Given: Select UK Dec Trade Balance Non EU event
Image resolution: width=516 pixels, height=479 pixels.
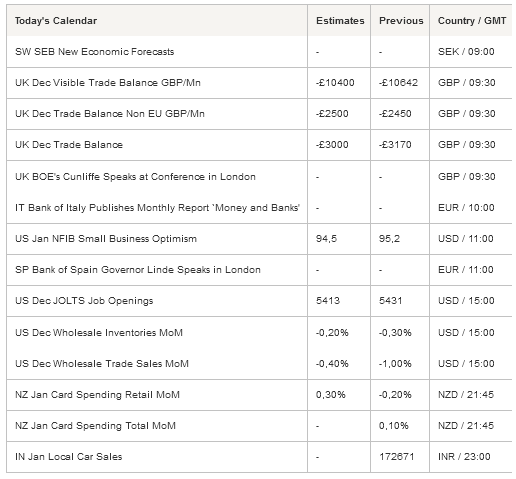Looking at the screenshot, I should (110, 114).
